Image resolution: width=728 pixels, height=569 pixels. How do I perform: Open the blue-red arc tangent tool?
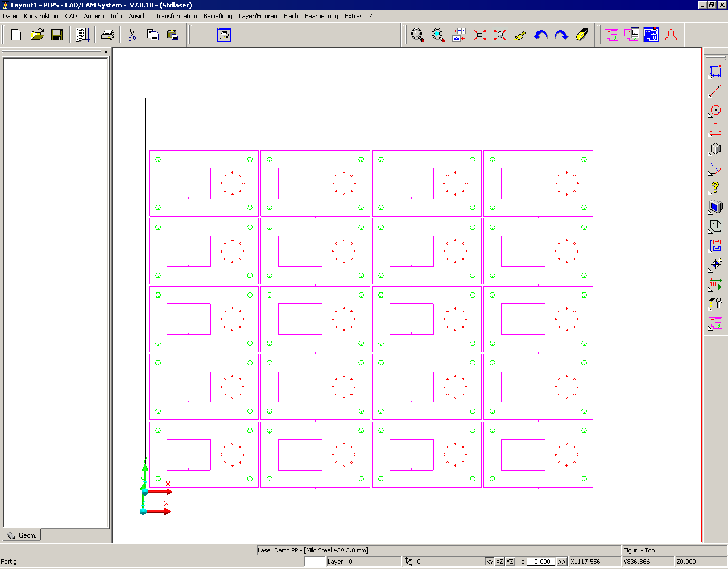715,169
